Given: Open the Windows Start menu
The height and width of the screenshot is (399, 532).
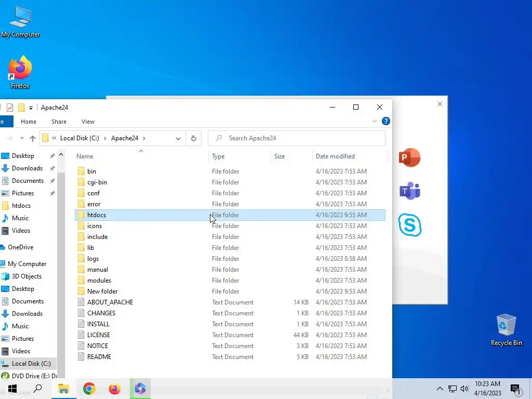Looking at the screenshot, I should 12,389.
